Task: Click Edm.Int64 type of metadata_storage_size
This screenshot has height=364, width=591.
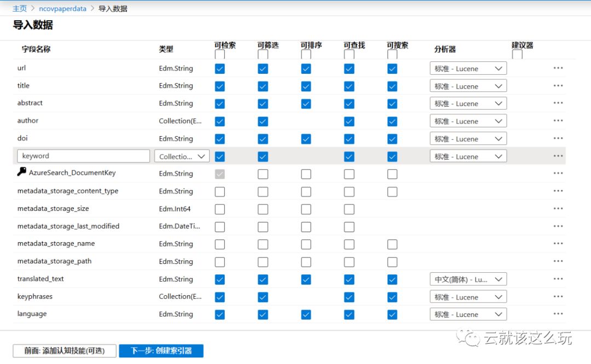Action: coord(175,209)
